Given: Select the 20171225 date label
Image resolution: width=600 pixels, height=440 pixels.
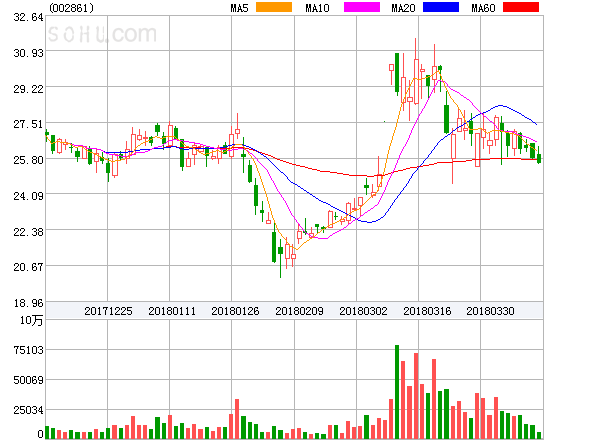Looking at the screenshot, I should (108, 311).
